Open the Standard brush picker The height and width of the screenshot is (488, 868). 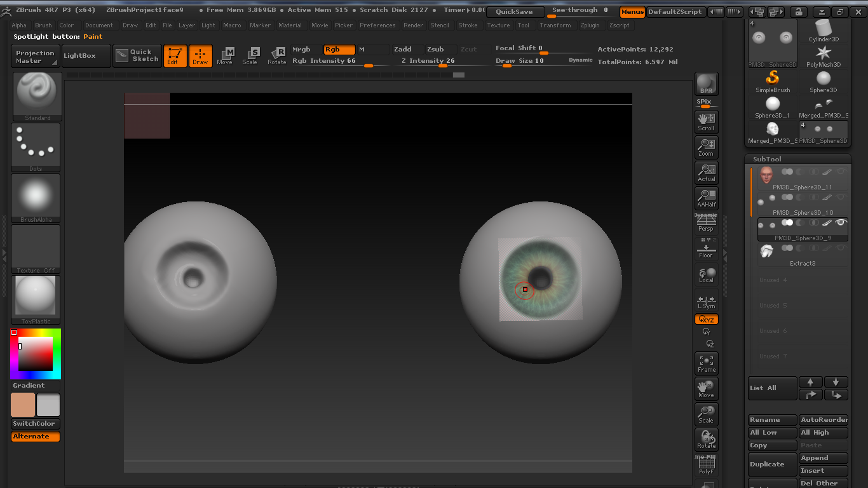(37, 97)
